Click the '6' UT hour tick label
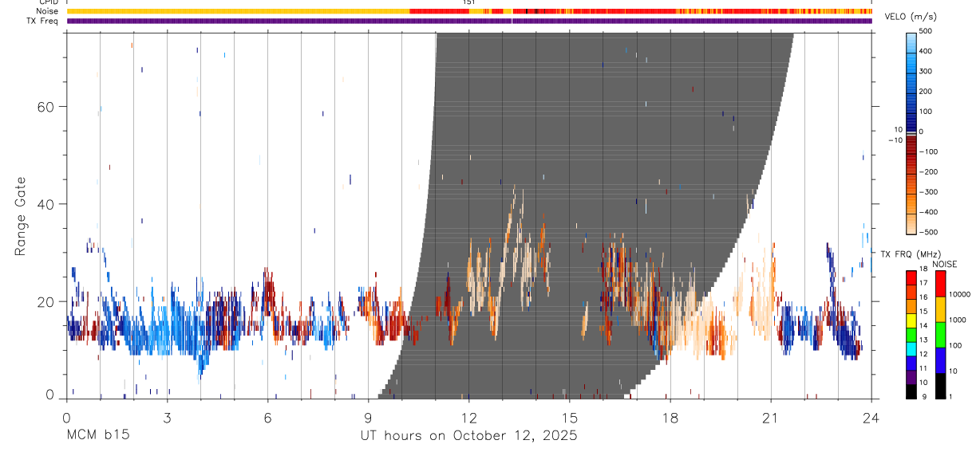This screenshot has height=452, width=980. coord(268,417)
